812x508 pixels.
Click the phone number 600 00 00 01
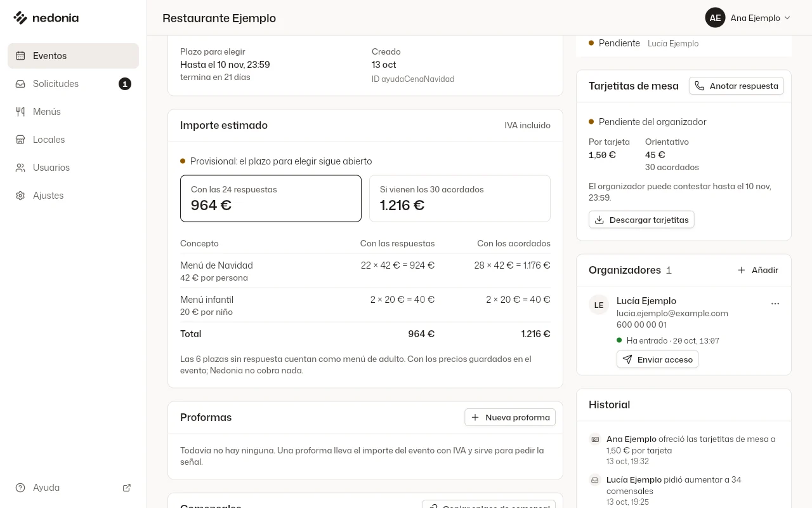[x=641, y=324]
